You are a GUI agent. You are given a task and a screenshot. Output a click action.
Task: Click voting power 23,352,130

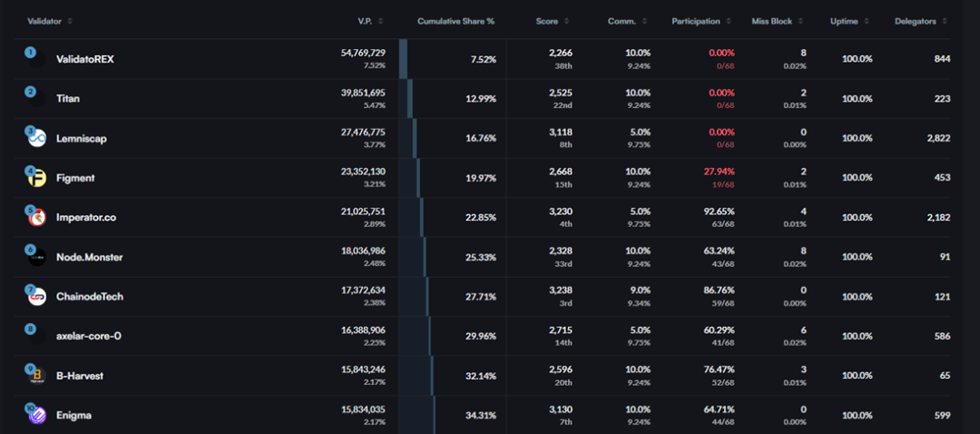363,172
